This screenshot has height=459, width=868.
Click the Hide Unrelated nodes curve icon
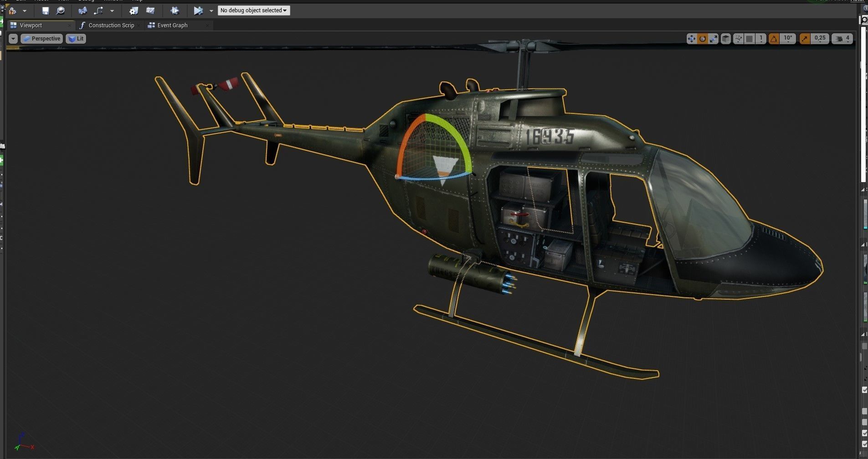coord(98,10)
